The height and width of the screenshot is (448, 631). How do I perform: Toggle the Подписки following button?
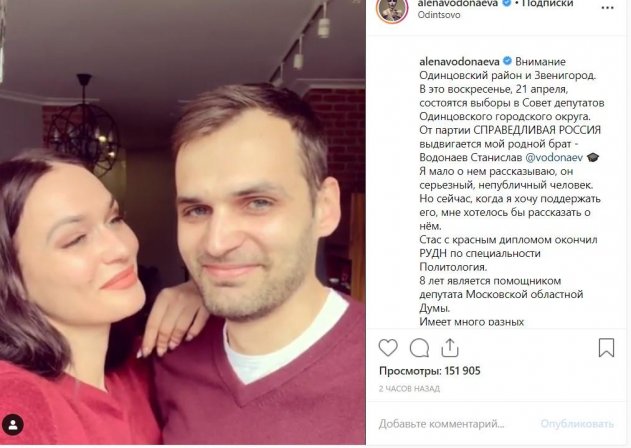[547, 4]
